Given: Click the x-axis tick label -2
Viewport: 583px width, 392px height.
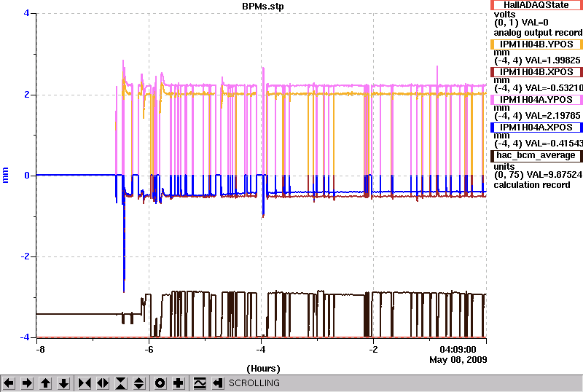Looking at the screenshot, I should click(x=373, y=350).
